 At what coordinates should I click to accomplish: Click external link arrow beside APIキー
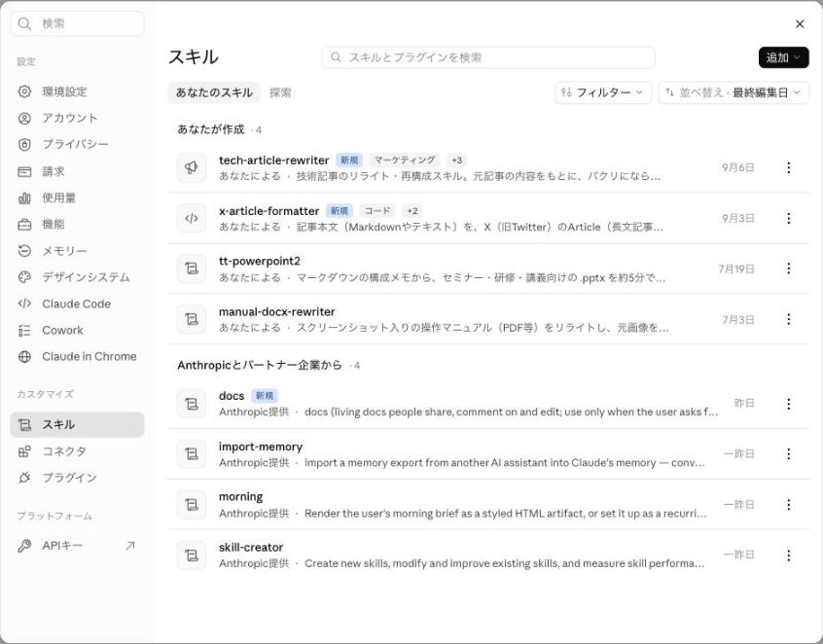pos(130,546)
